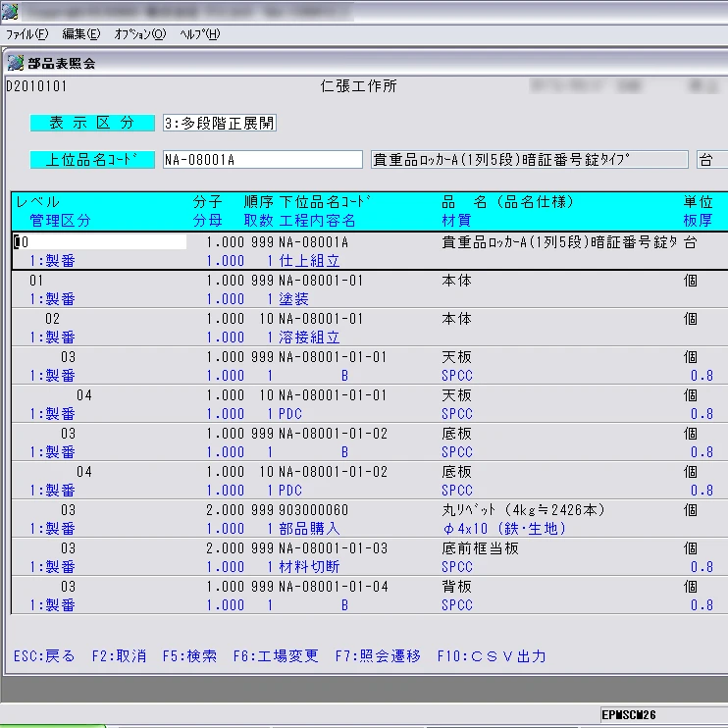The image size is (728, 728).
Task: Click the 部品表照会 window icon
Action: (x=15, y=63)
